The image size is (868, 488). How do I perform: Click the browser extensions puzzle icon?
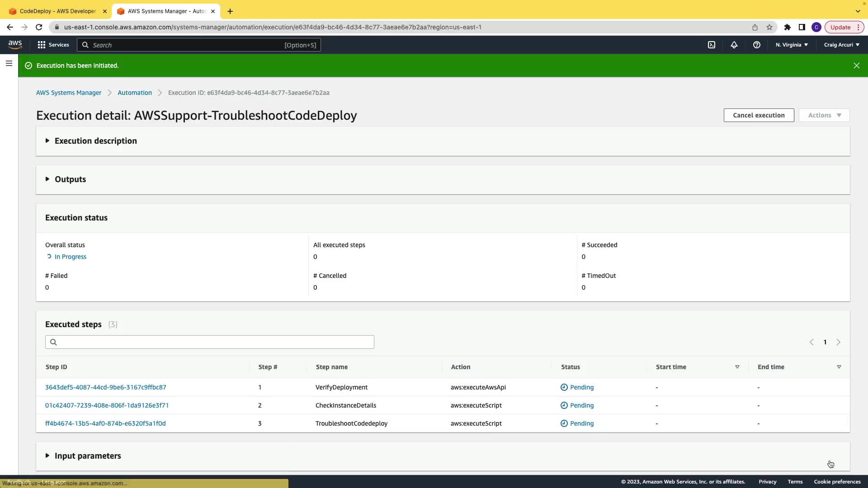[x=787, y=27]
